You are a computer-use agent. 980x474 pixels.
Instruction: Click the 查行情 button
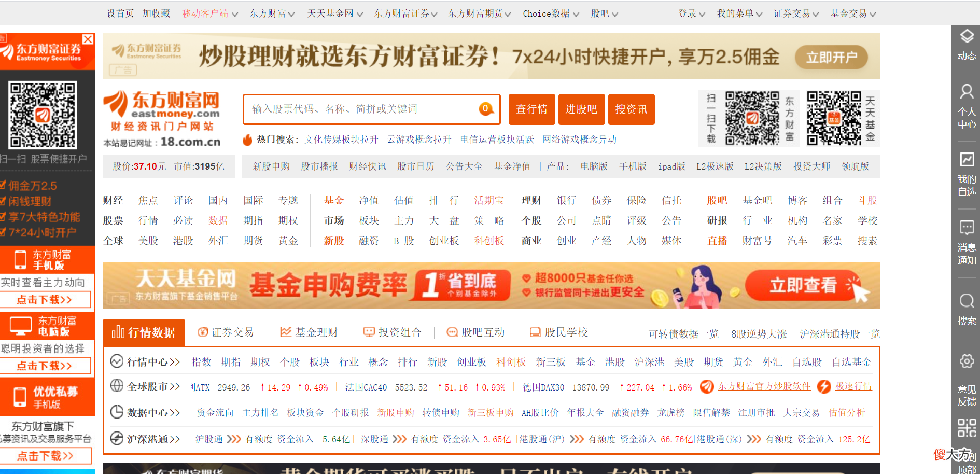[x=531, y=109]
